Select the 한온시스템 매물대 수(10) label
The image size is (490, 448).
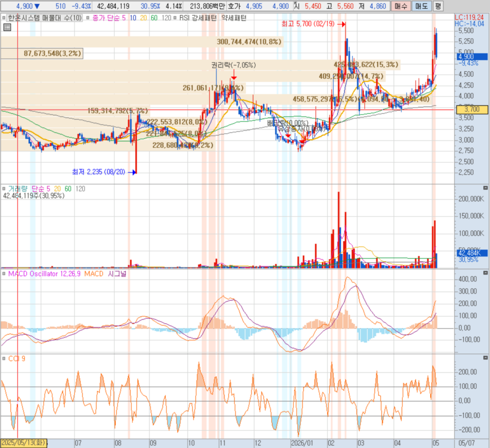tap(45, 18)
